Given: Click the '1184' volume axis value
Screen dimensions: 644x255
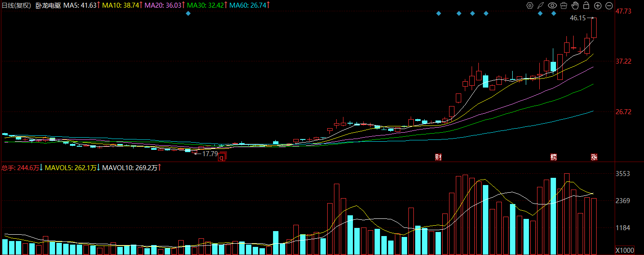Looking at the screenshot, I should 623,228.
